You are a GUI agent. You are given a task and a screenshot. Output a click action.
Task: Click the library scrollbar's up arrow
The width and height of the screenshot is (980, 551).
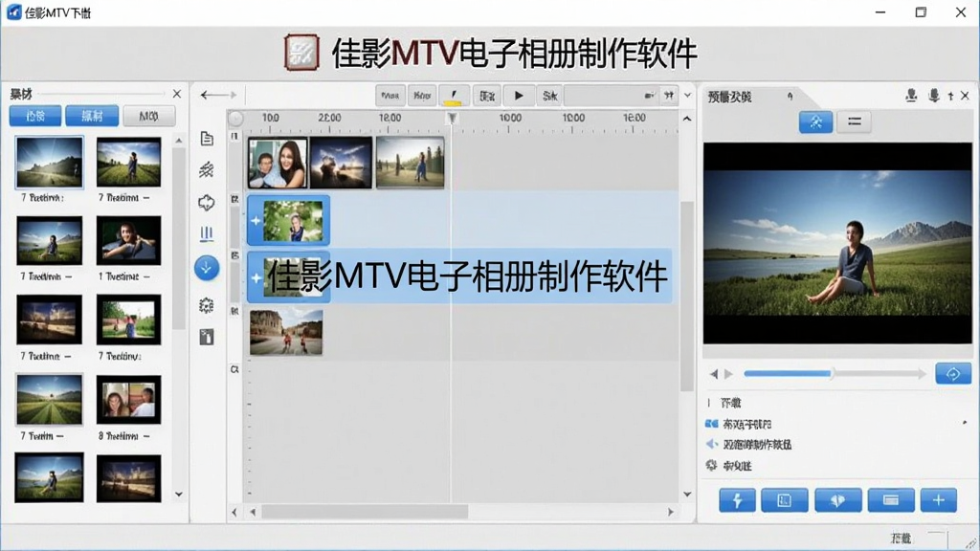(x=179, y=141)
